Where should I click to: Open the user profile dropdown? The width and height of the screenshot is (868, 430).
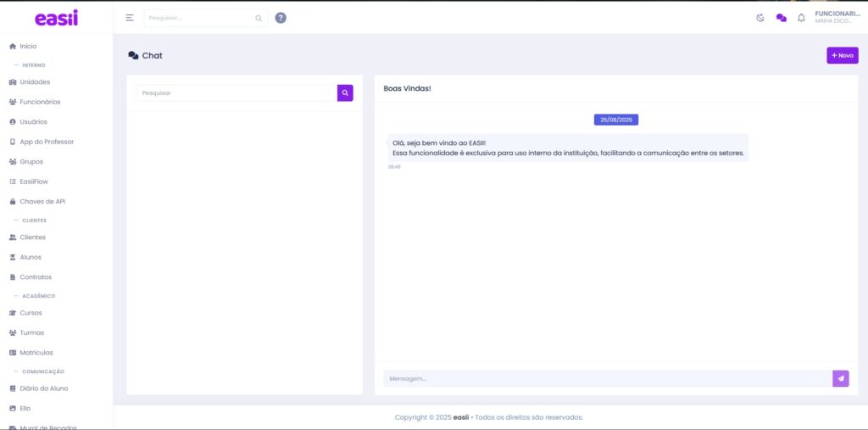pos(836,17)
